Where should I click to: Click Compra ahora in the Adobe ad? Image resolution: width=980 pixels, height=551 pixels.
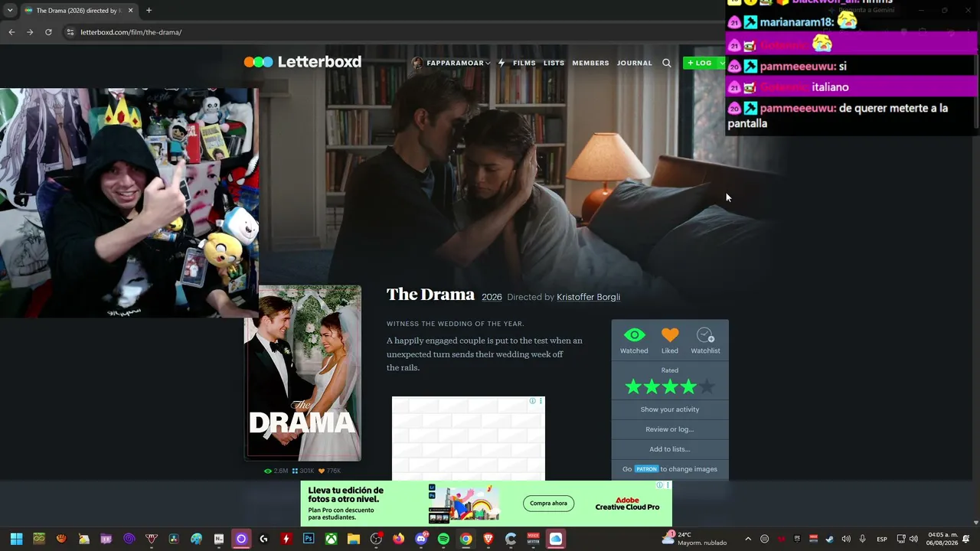549,503
